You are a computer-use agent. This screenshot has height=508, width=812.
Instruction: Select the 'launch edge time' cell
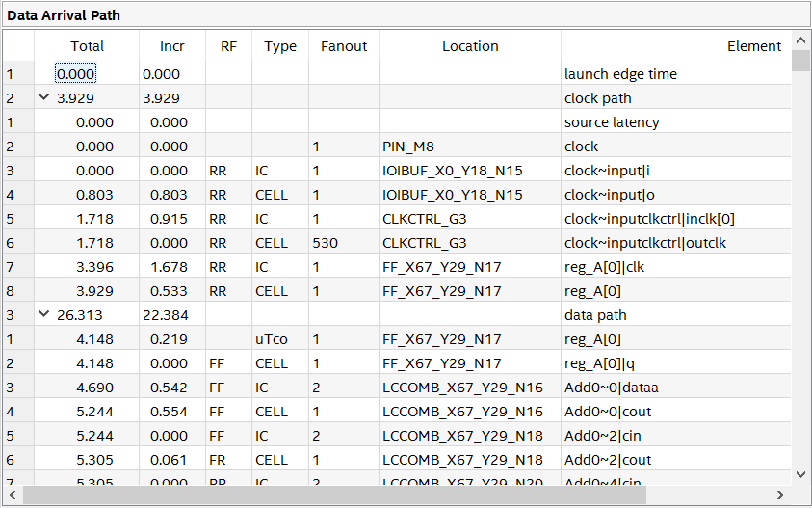(x=676, y=74)
